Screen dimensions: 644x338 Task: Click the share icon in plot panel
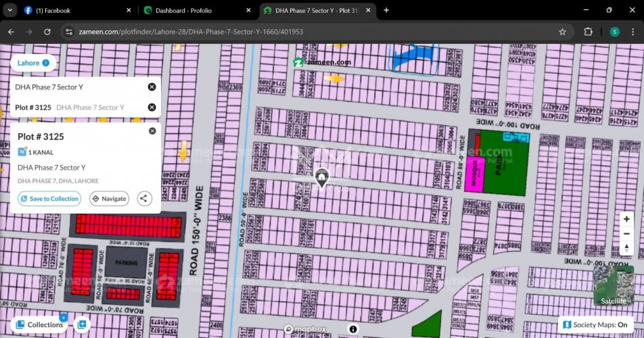(x=144, y=199)
